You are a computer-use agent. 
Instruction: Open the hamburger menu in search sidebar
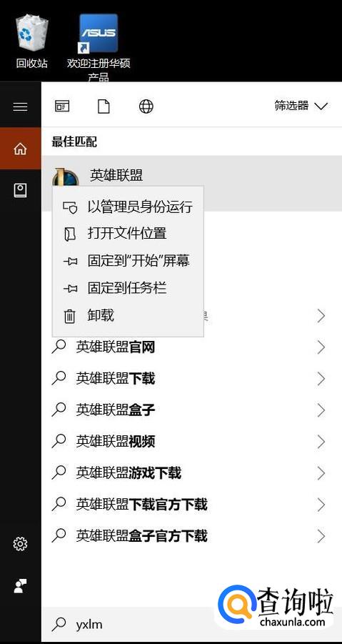(20, 106)
